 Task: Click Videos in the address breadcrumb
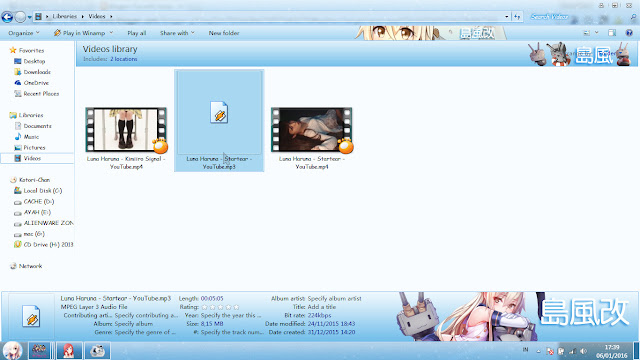(x=97, y=17)
